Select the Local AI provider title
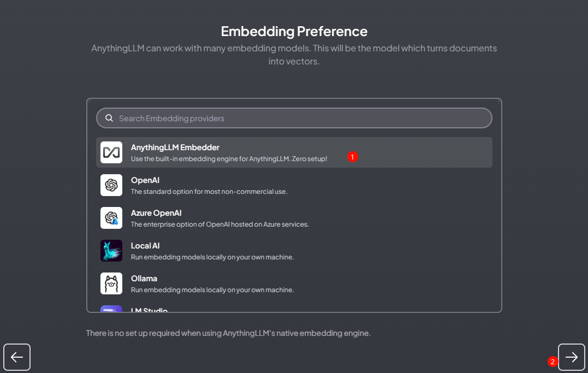The height and width of the screenshot is (373, 588). tap(145, 246)
